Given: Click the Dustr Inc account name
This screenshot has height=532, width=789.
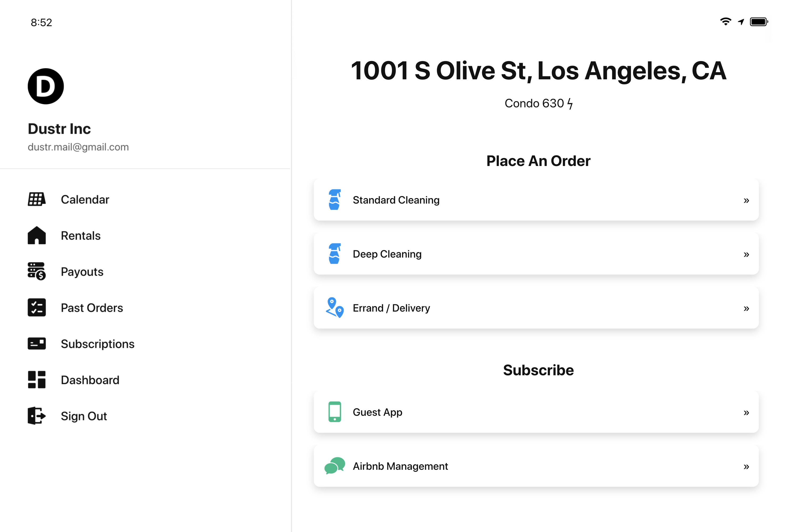Looking at the screenshot, I should click(x=59, y=128).
